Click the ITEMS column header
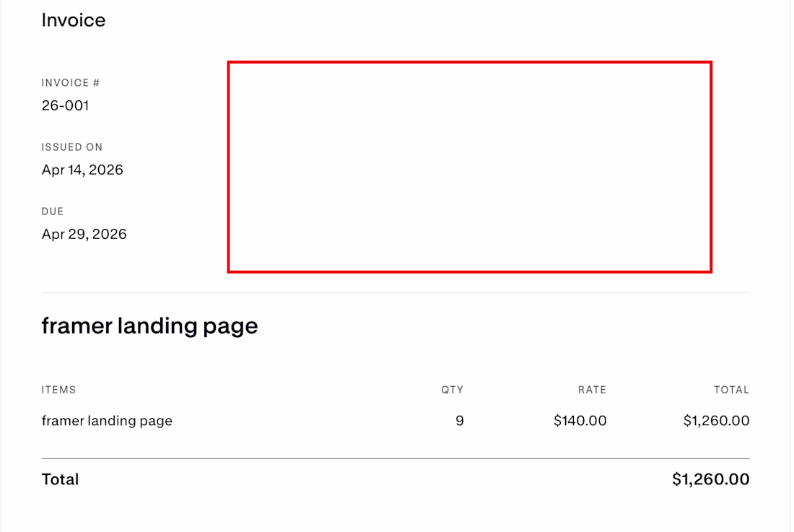 58,390
